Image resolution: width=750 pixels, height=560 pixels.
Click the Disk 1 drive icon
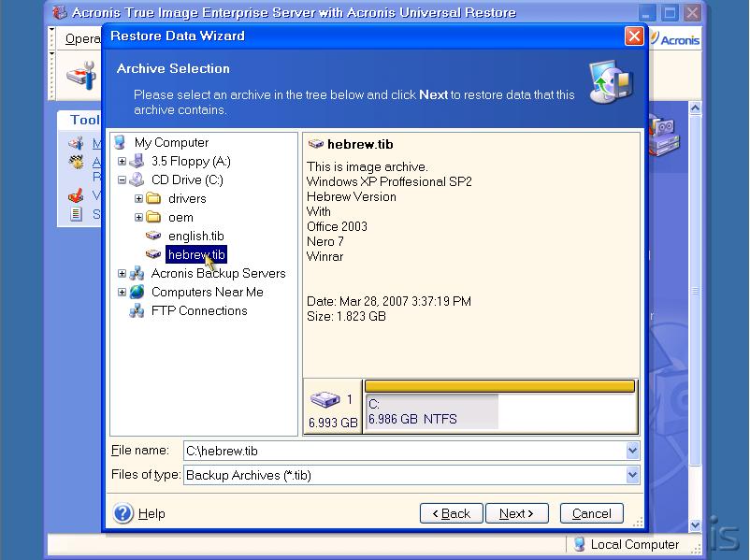pyautogui.click(x=324, y=401)
